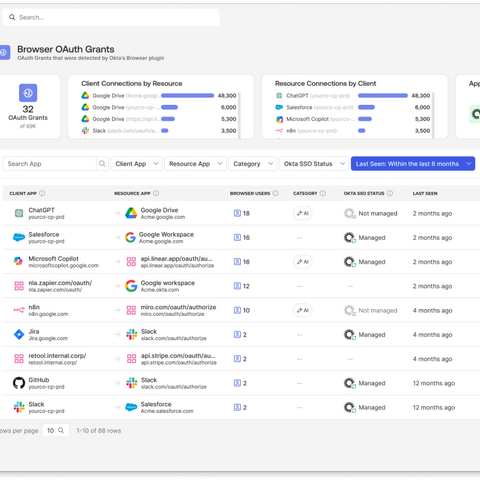The height and width of the screenshot is (480, 480).
Task: Click the AI category badge in n8n row
Action: pos(303,310)
